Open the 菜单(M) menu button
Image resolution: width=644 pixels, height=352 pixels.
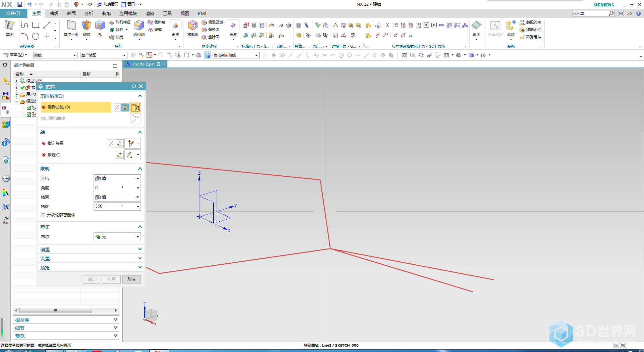tap(15, 55)
